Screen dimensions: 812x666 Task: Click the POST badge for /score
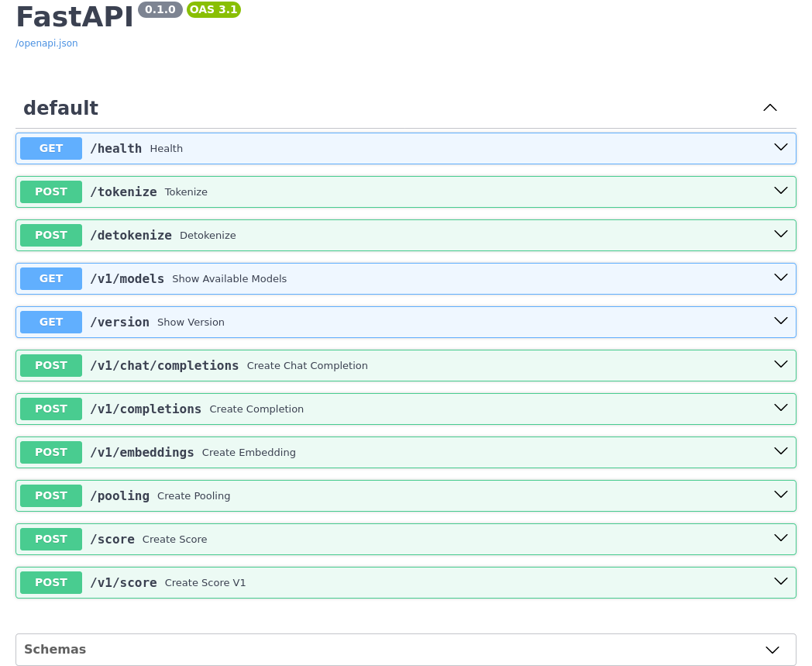coord(51,539)
